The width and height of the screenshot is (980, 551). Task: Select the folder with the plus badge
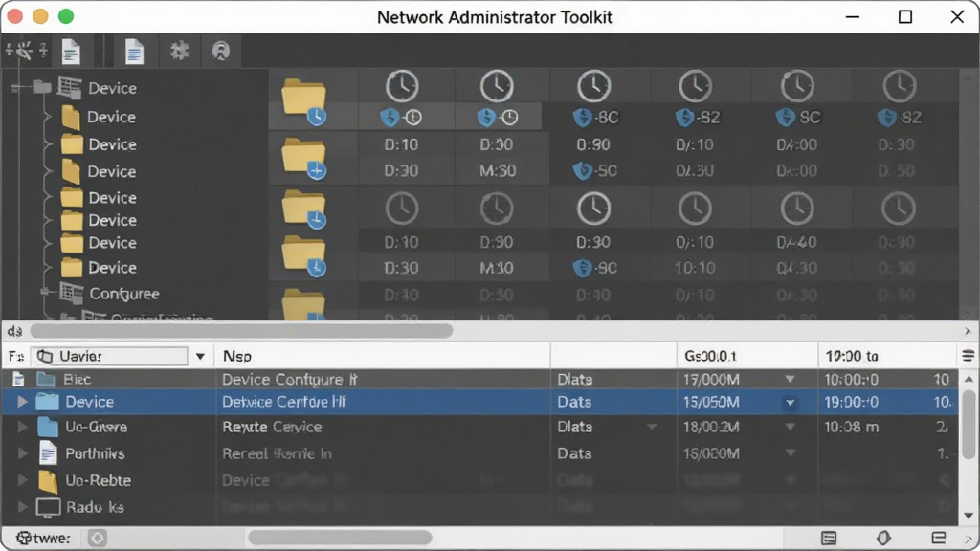click(x=304, y=160)
